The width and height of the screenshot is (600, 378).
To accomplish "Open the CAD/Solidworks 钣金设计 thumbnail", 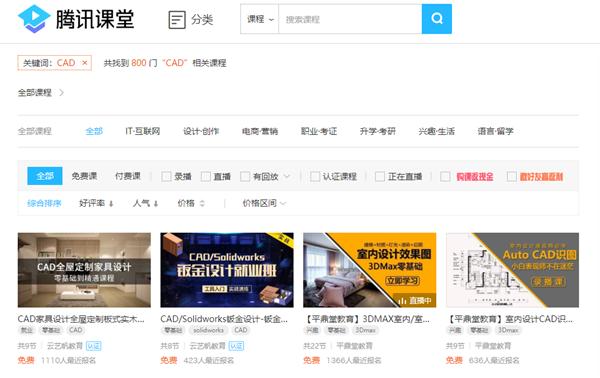I will pyautogui.click(x=227, y=270).
